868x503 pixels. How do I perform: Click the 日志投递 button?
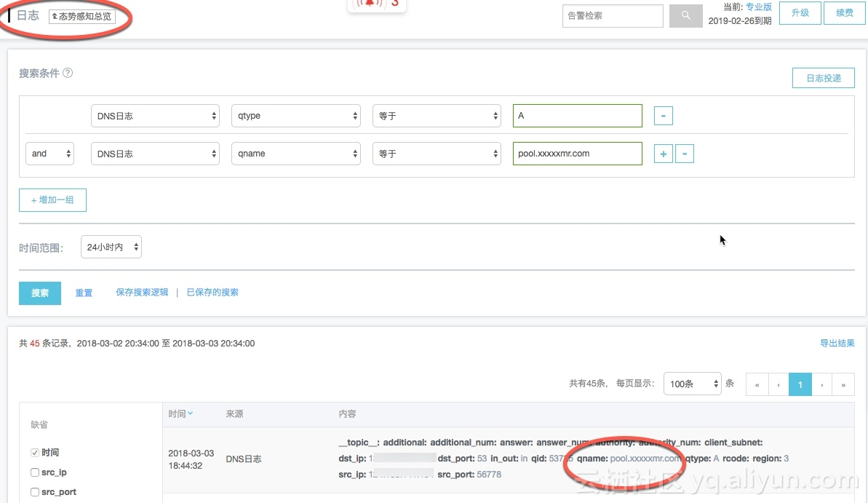tap(823, 78)
